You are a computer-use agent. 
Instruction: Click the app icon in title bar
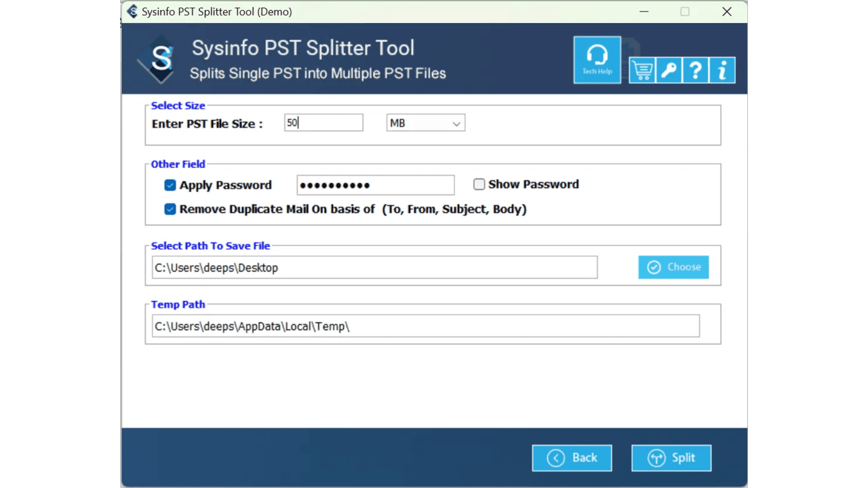pyautogui.click(x=132, y=12)
